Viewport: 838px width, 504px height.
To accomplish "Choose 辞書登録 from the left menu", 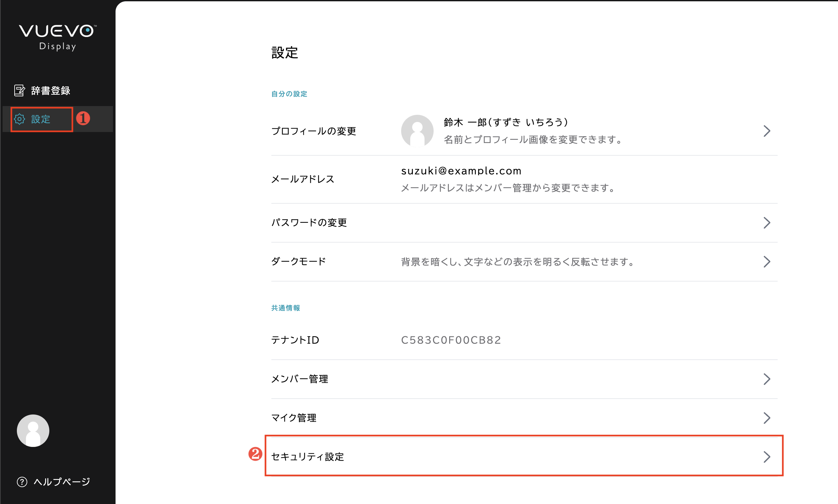I will click(50, 90).
